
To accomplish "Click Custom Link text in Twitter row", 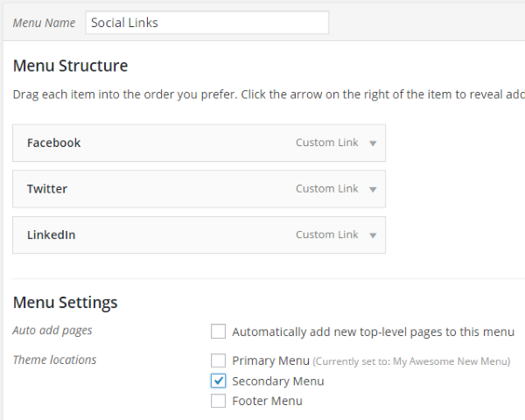I will click(x=327, y=189).
